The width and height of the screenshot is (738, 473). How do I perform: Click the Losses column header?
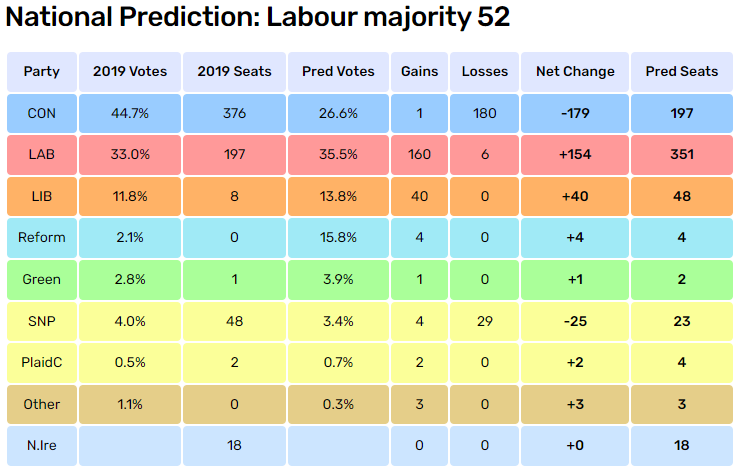pos(485,72)
